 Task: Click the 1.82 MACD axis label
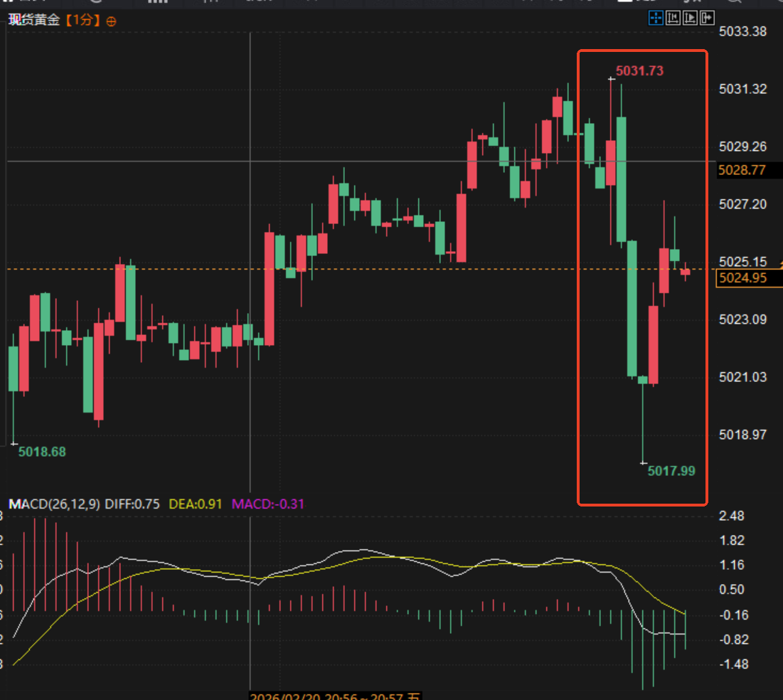point(732,540)
